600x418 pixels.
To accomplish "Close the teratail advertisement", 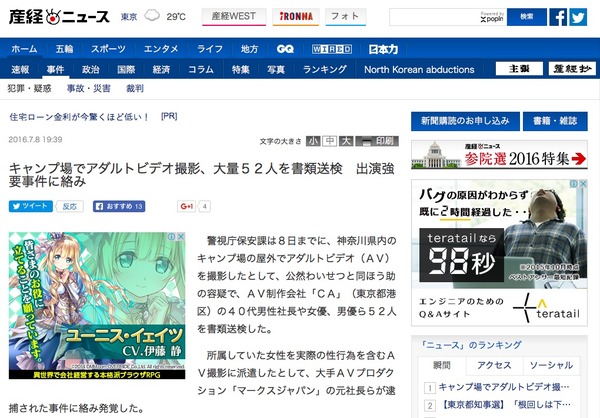I will [x=583, y=184].
